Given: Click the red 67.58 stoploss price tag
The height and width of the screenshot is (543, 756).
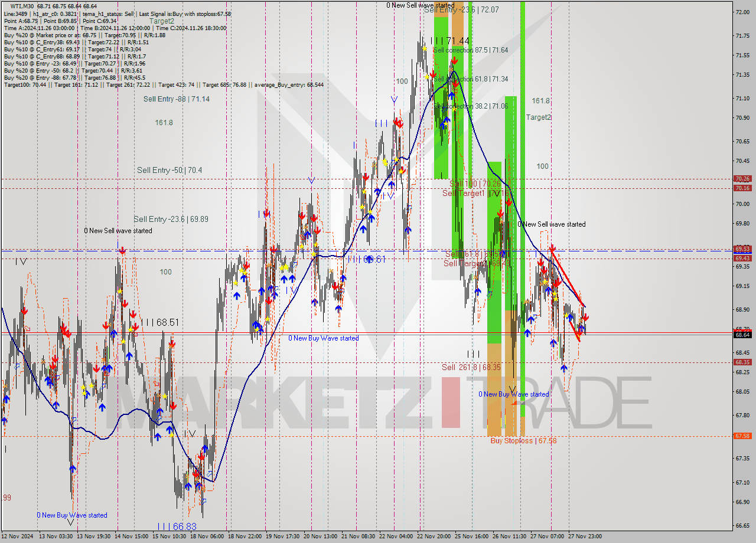Looking at the screenshot, I should point(742,436).
